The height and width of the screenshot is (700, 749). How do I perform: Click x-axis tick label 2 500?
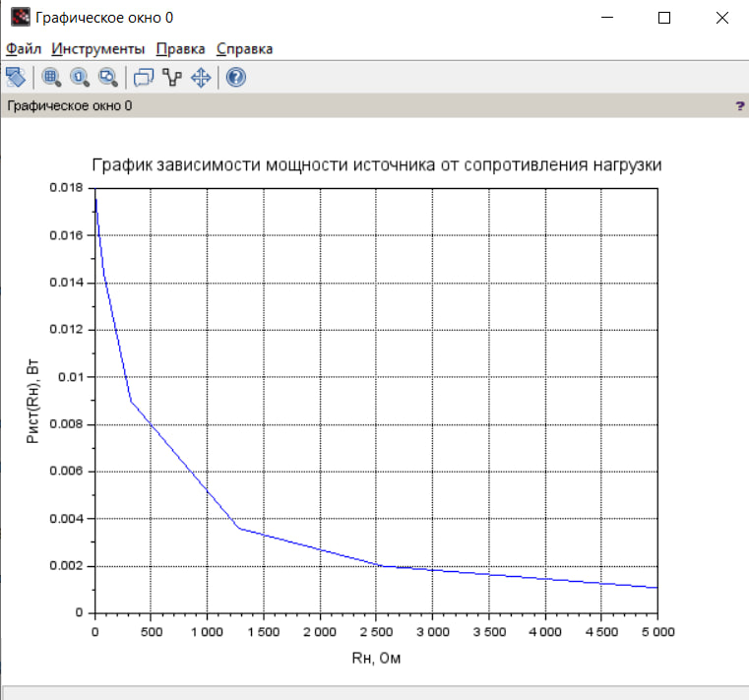(x=376, y=632)
